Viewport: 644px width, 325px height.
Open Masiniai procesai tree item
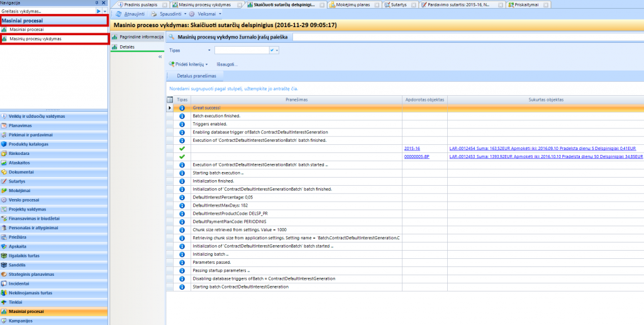[26, 30]
